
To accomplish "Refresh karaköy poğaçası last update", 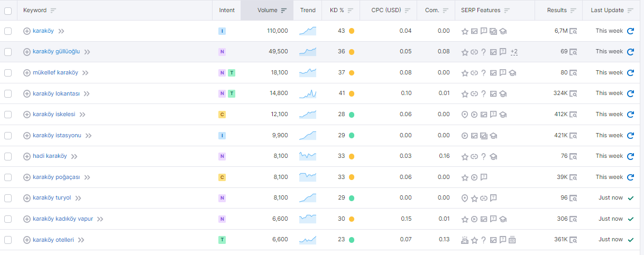I will 630,177.
